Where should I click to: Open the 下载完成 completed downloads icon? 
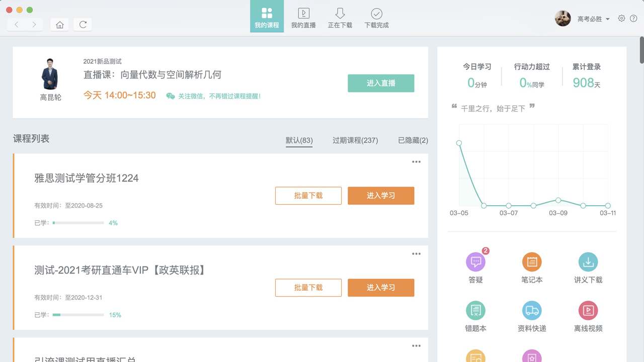click(x=376, y=16)
